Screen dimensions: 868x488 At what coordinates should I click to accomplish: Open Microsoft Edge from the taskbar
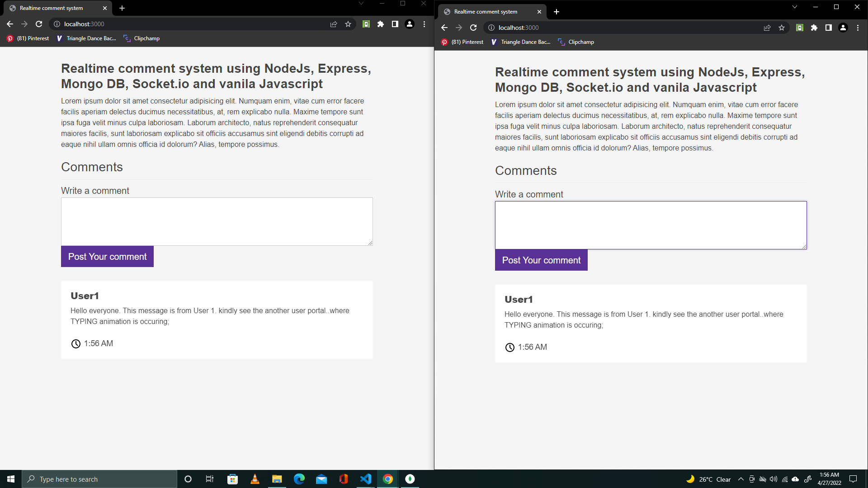tap(299, 479)
